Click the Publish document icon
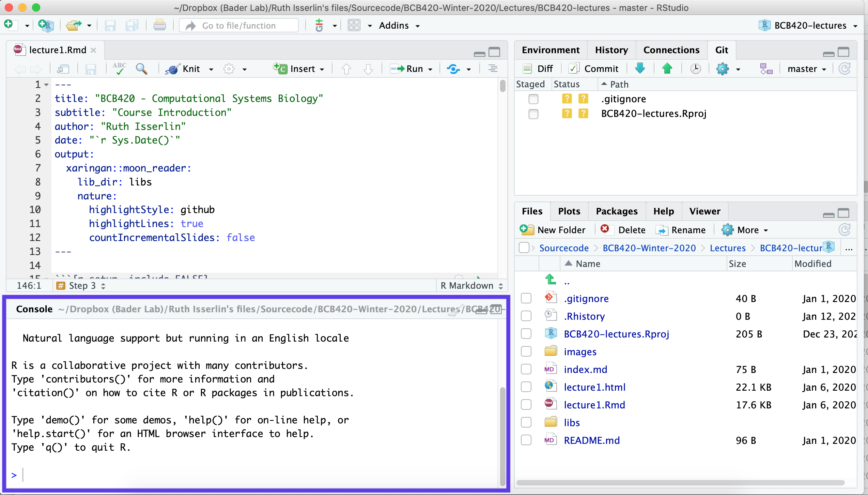 (x=453, y=69)
